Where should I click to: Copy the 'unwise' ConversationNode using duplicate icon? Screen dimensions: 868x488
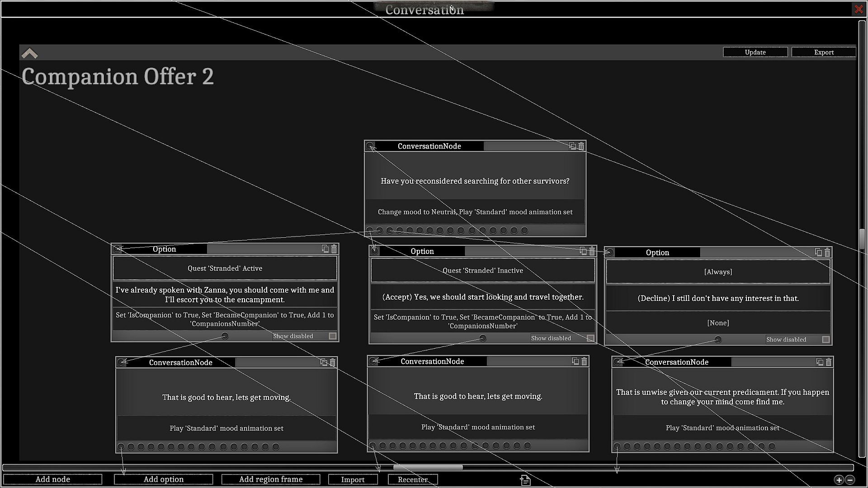tap(819, 362)
